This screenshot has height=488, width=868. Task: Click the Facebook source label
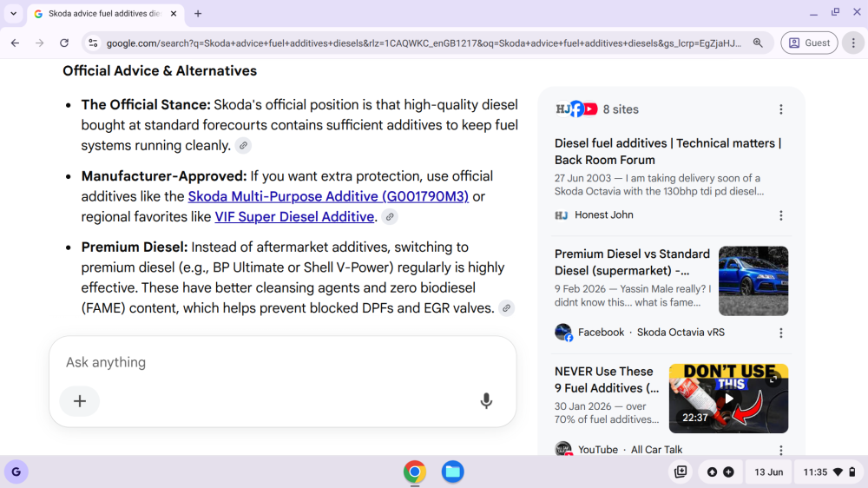[601, 333]
